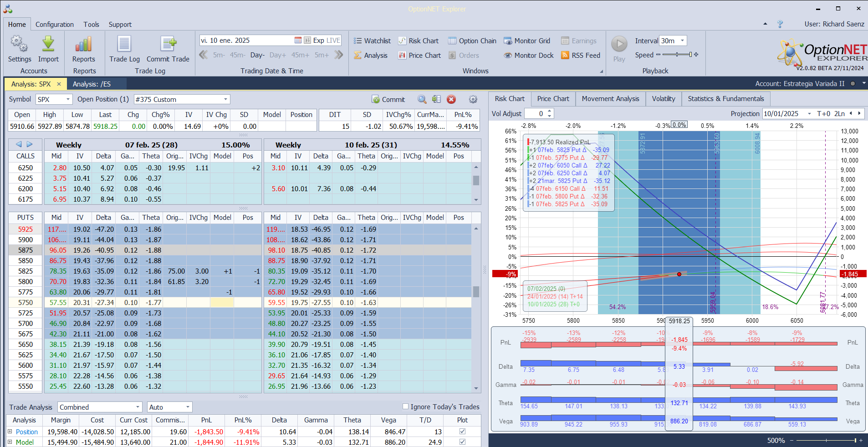The height and width of the screenshot is (447, 868).
Task: Click the Commit button
Action: pyautogui.click(x=388, y=99)
